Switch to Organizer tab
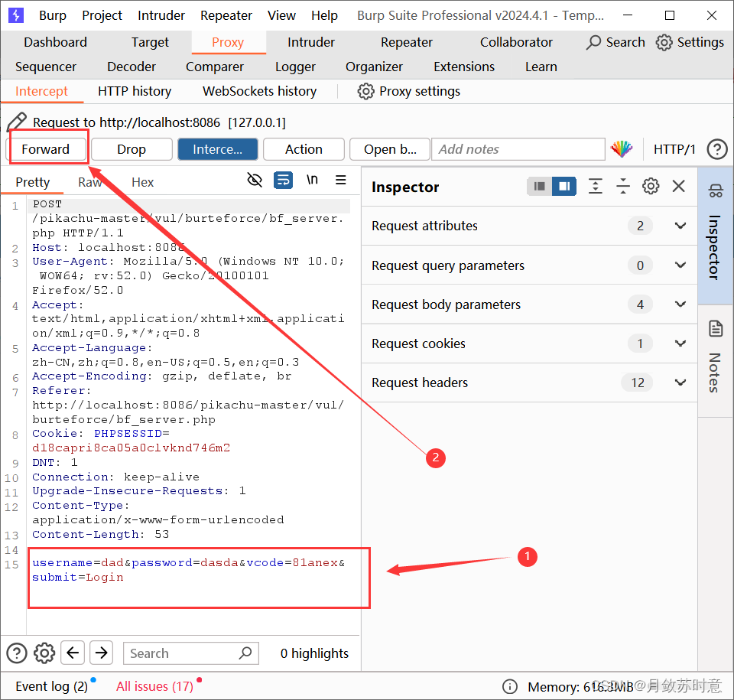 coord(374,67)
